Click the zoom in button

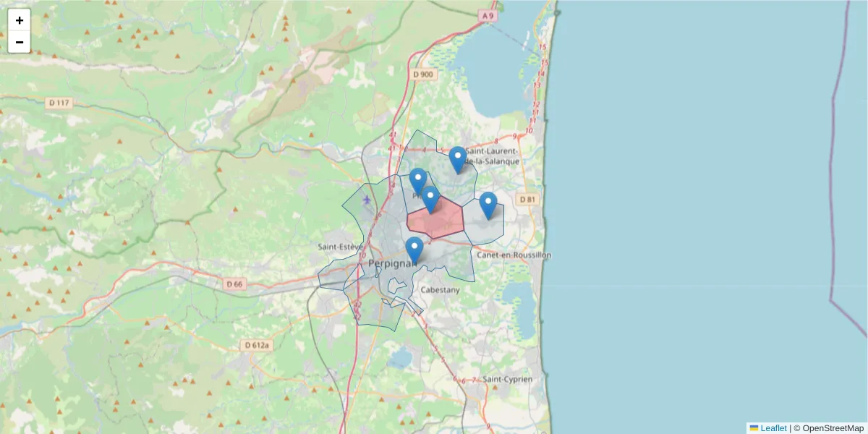[19, 20]
